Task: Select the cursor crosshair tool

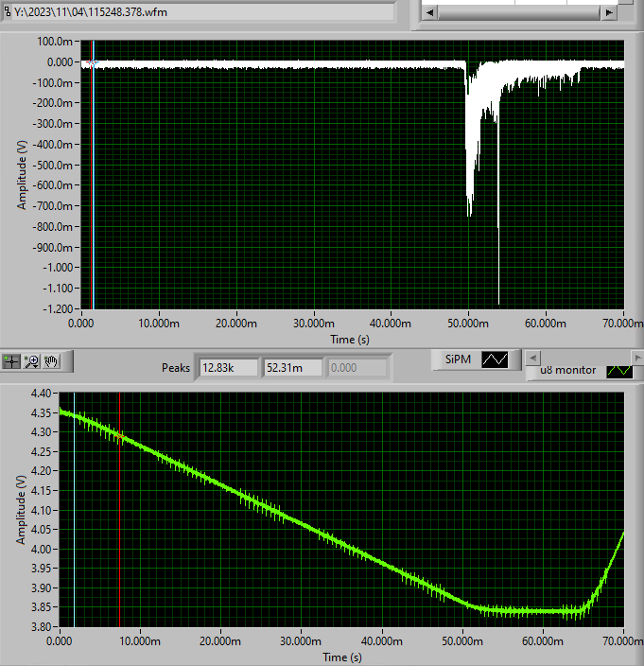Action: point(11,361)
